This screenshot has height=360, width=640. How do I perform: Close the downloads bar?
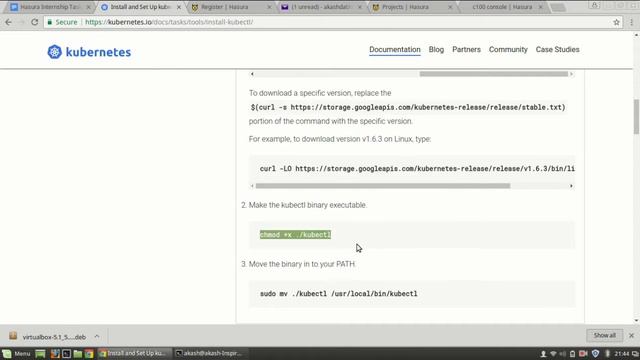631,336
